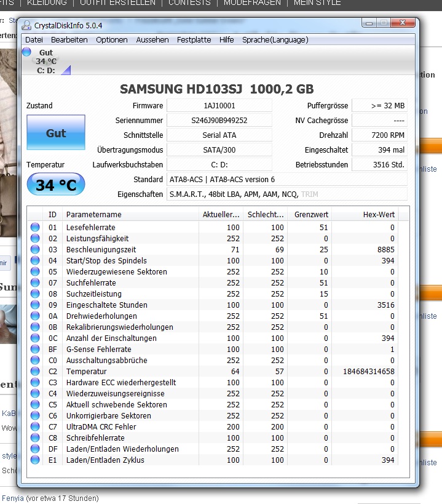Image resolution: width=442 pixels, height=504 pixels.
Task: Open the Fenyia link in browser window
Action: point(13,498)
